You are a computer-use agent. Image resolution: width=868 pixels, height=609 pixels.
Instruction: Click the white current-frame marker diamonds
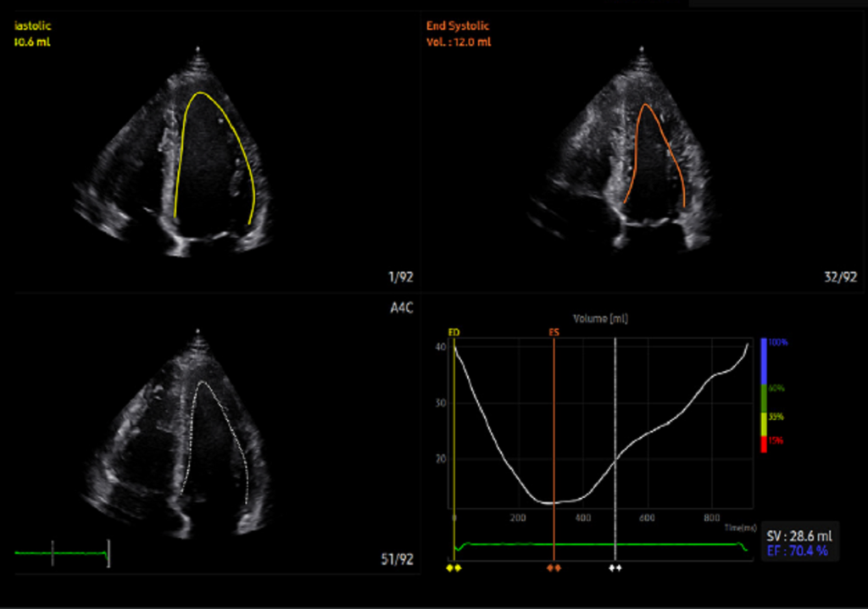point(615,568)
